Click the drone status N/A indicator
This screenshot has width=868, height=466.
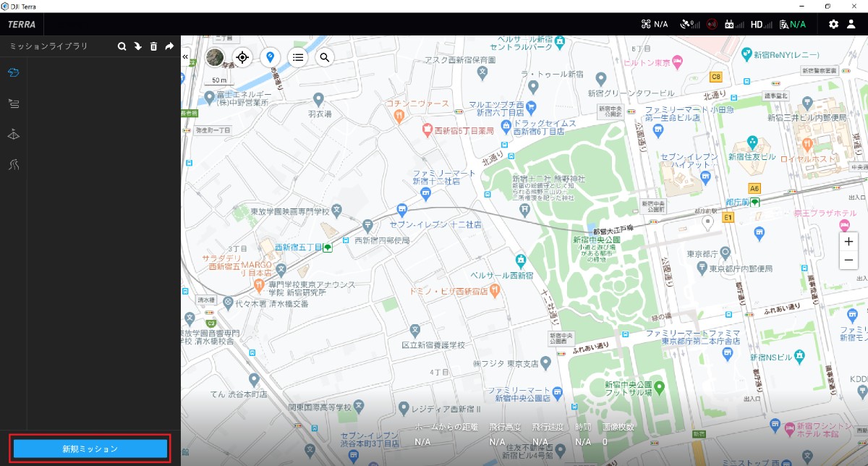point(654,24)
